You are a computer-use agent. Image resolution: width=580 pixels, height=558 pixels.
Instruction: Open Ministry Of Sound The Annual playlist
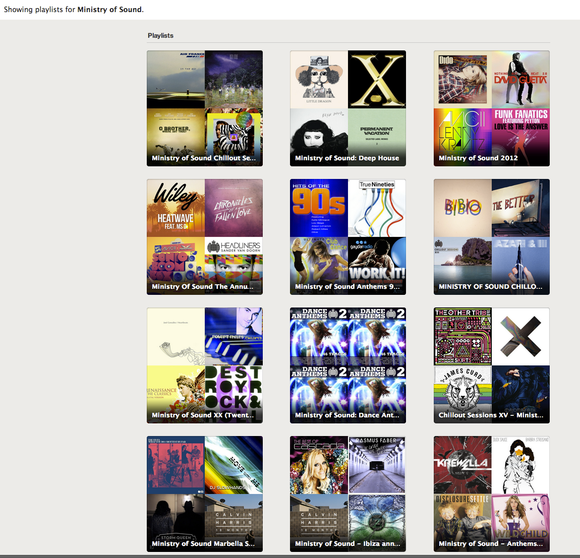(205, 237)
